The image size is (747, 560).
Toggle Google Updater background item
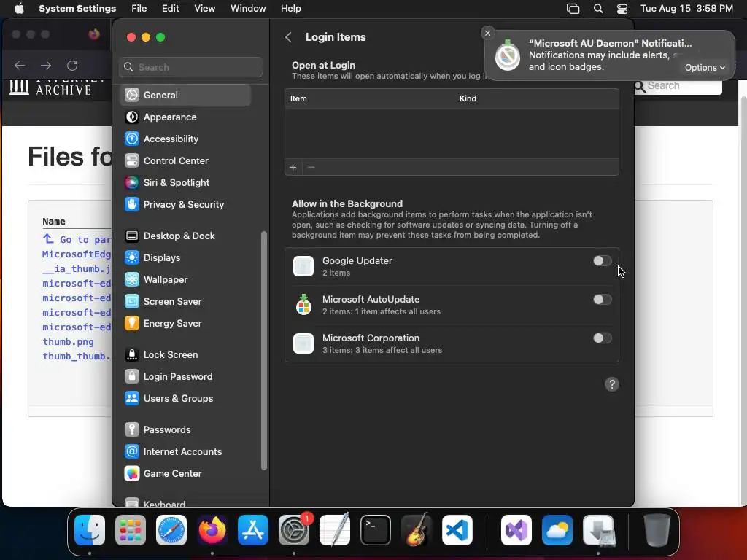602,260
